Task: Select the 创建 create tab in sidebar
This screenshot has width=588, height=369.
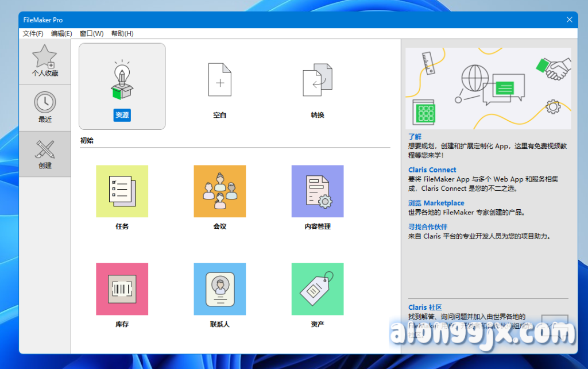Action: pyautogui.click(x=45, y=153)
